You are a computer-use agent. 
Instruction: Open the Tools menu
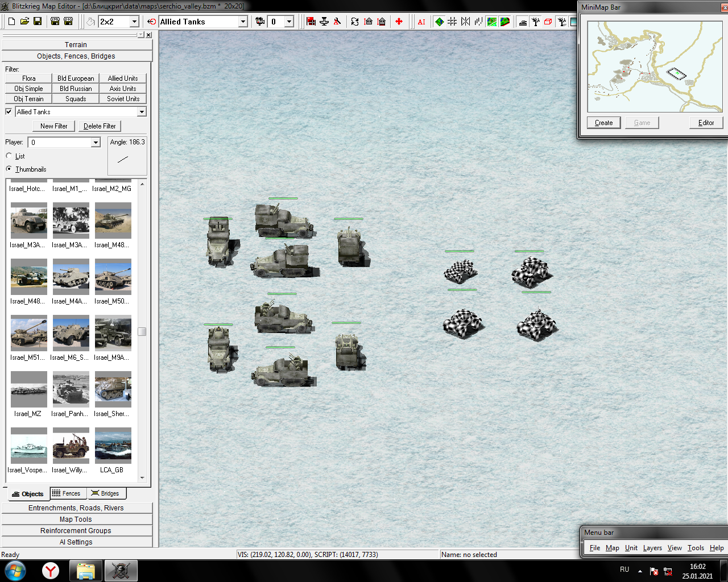(x=696, y=548)
